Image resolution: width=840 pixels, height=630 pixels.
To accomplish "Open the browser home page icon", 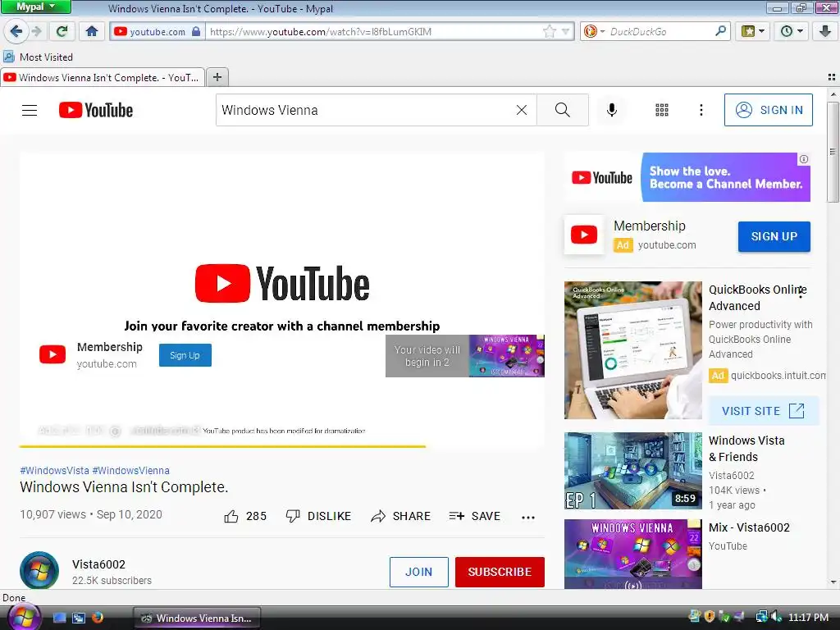I will pos(92,31).
